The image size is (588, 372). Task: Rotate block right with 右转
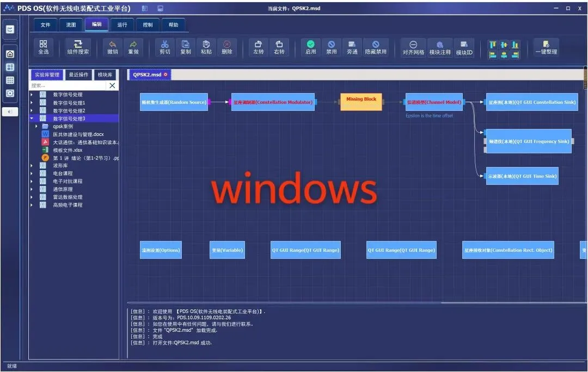click(x=279, y=47)
